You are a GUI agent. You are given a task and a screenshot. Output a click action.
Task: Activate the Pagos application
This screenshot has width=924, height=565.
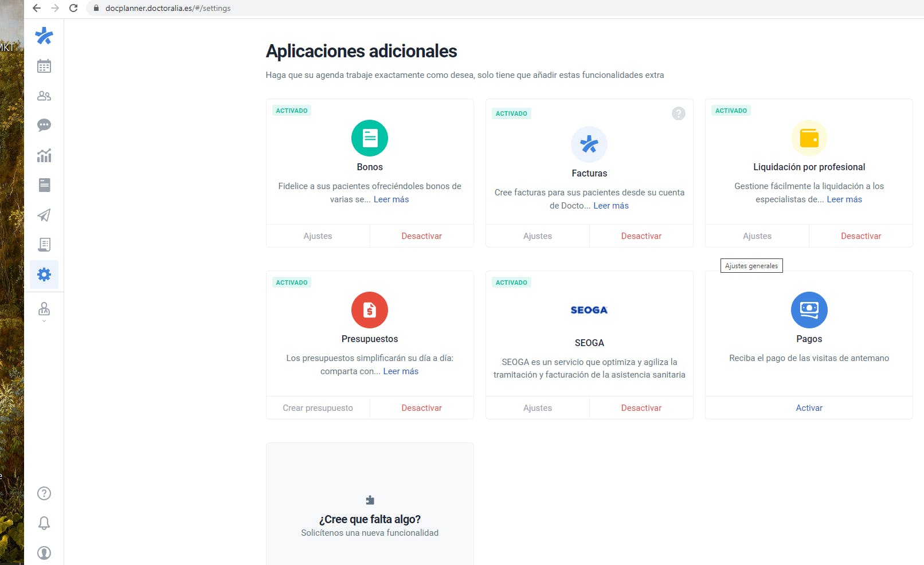coord(809,407)
